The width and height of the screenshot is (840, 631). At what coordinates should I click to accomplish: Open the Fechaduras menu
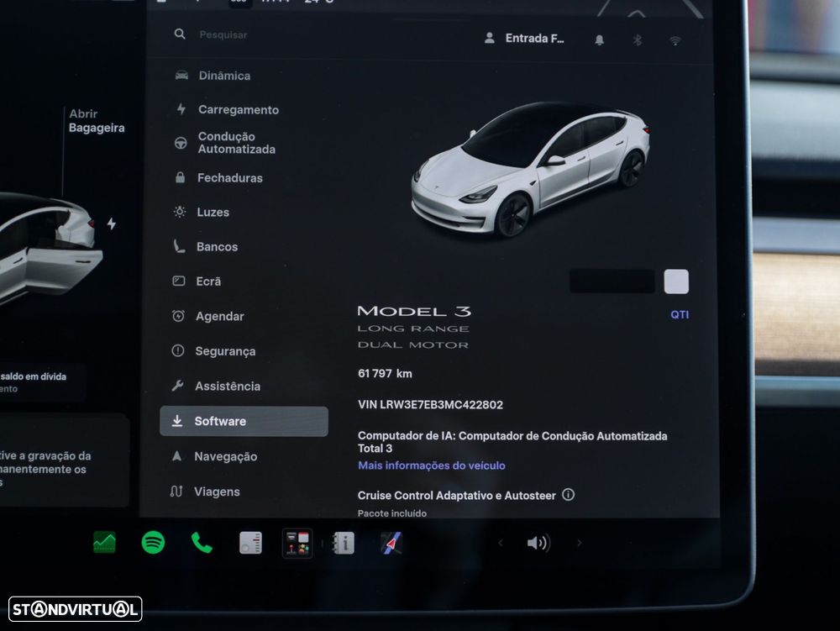click(x=219, y=178)
